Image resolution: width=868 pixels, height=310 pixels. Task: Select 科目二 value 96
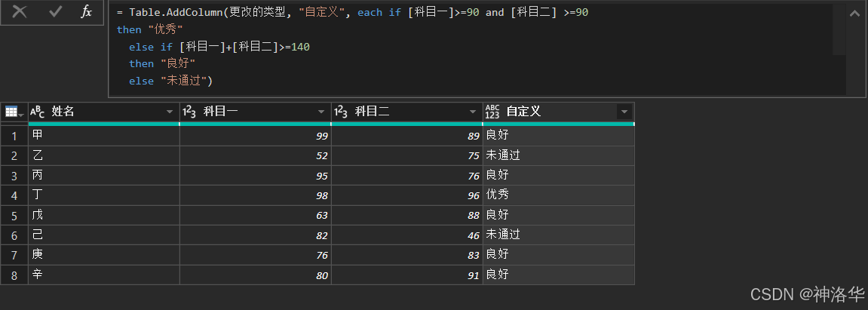[x=407, y=195]
